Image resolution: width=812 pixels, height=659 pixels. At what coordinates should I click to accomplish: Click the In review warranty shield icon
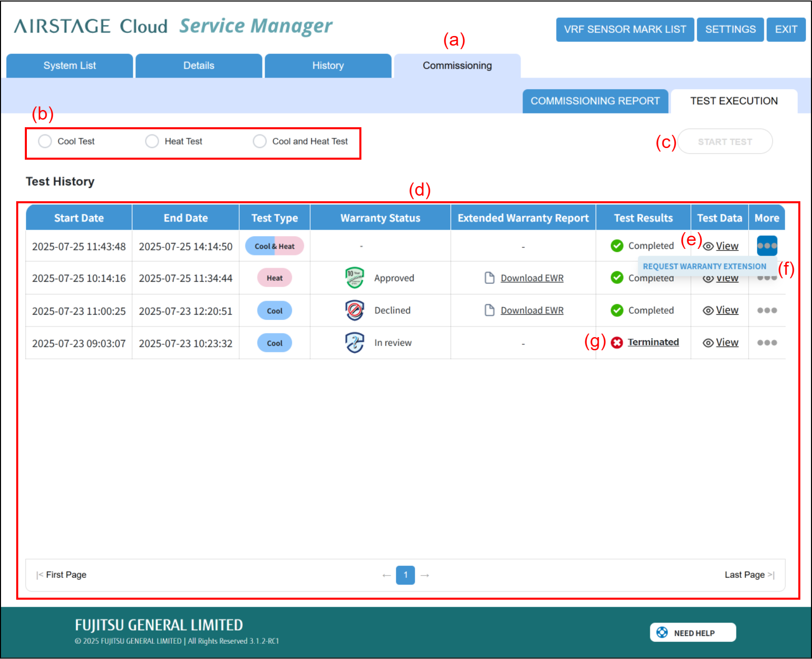(354, 343)
